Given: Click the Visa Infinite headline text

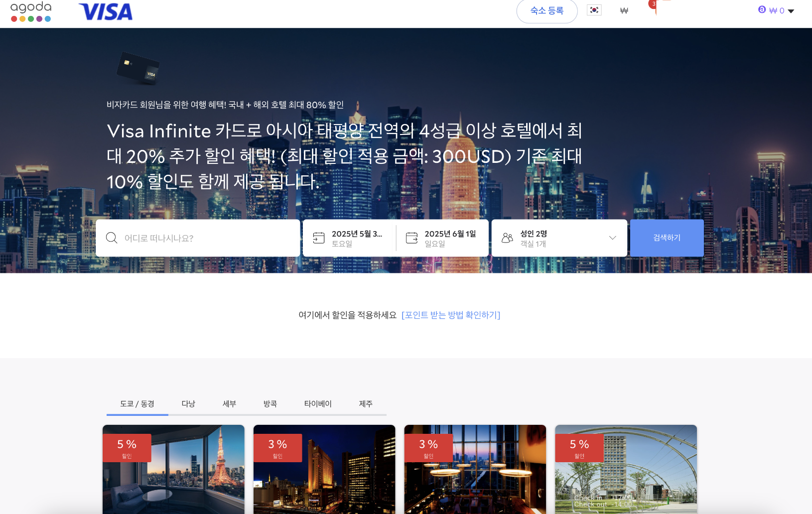Looking at the screenshot, I should tap(344, 156).
